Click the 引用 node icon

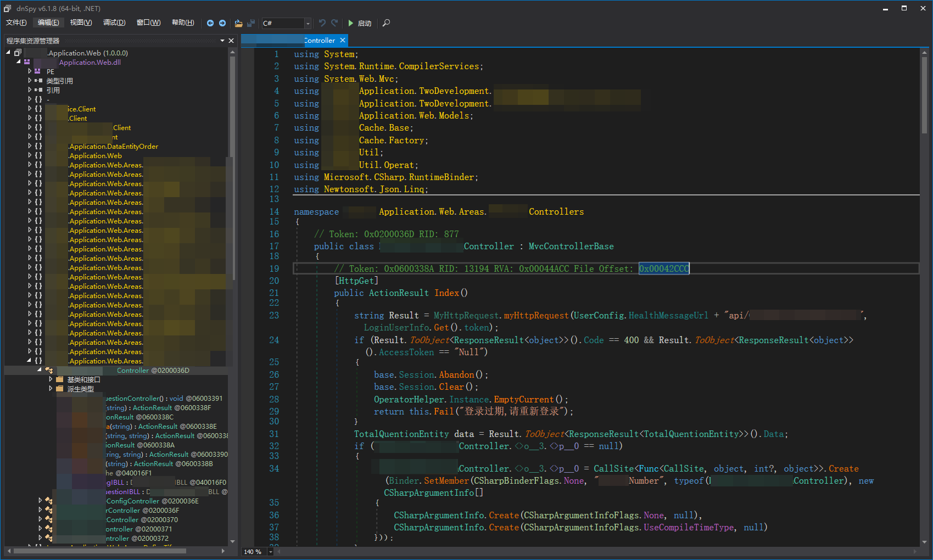(x=38, y=90)
